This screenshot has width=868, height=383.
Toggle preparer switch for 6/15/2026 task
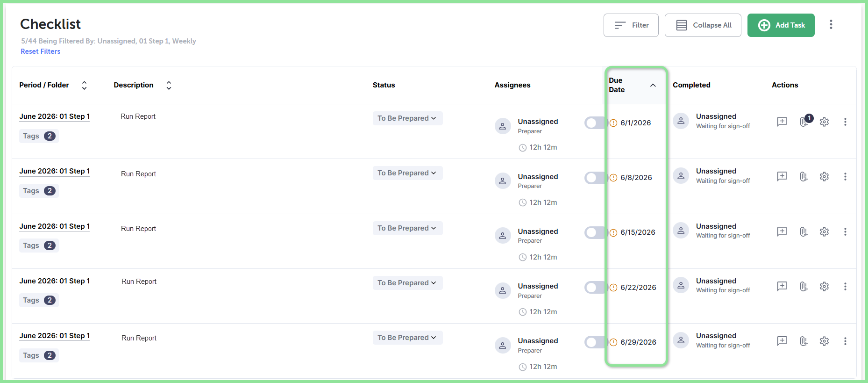click(x=595, y=232)
